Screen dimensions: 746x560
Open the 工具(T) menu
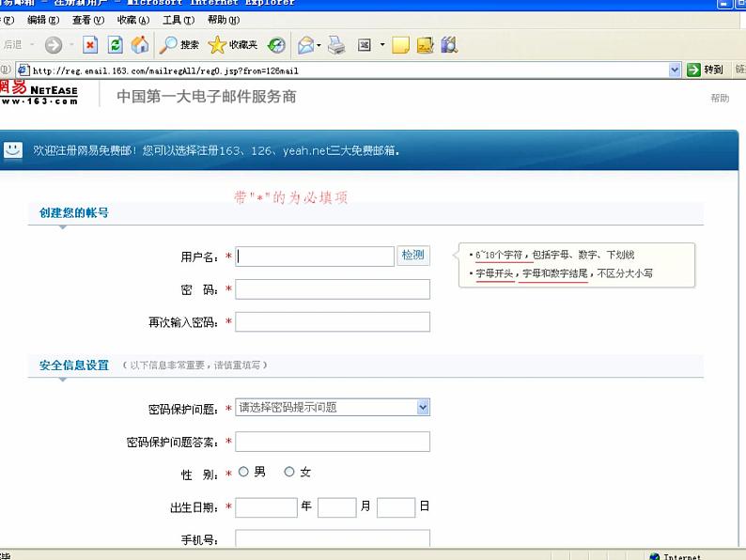point(179,20)
